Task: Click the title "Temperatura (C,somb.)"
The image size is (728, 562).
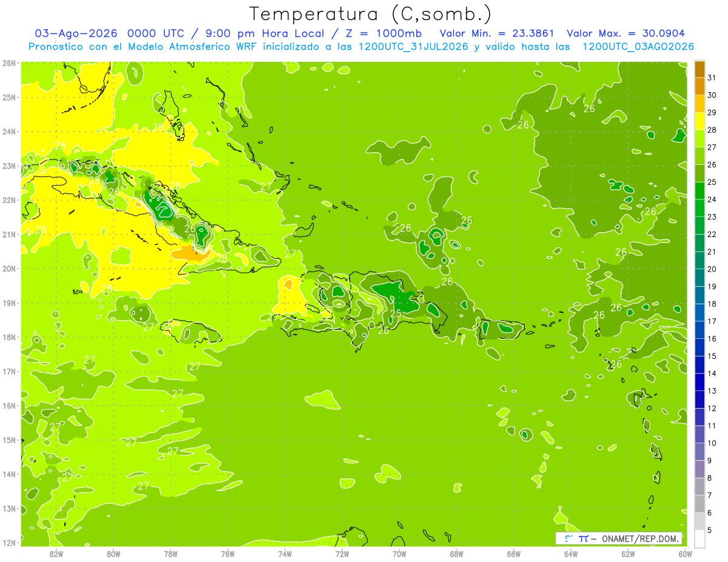Action: pyautogui.click(x=370, y=14)
